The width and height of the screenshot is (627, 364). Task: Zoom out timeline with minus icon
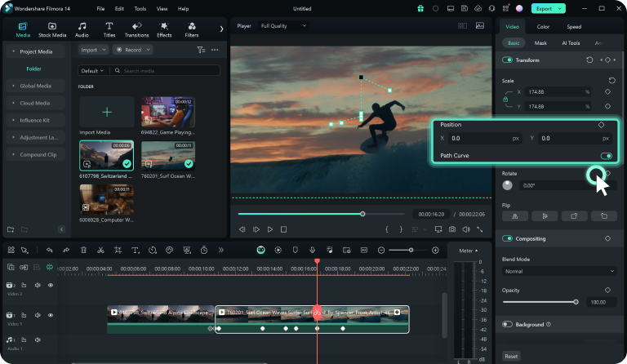coord(381,250)
